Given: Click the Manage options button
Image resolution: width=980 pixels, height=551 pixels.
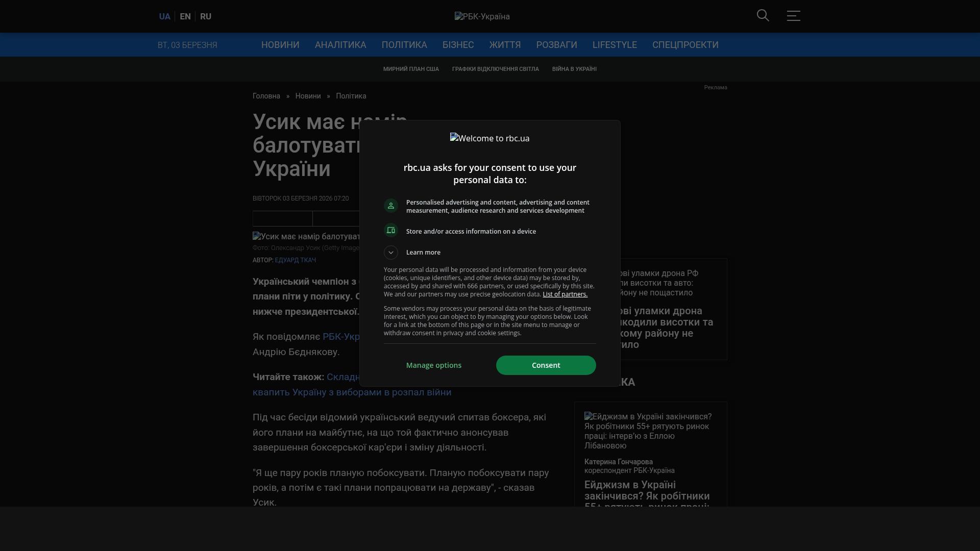Looking at the screenshot, I should pos(434,365).
